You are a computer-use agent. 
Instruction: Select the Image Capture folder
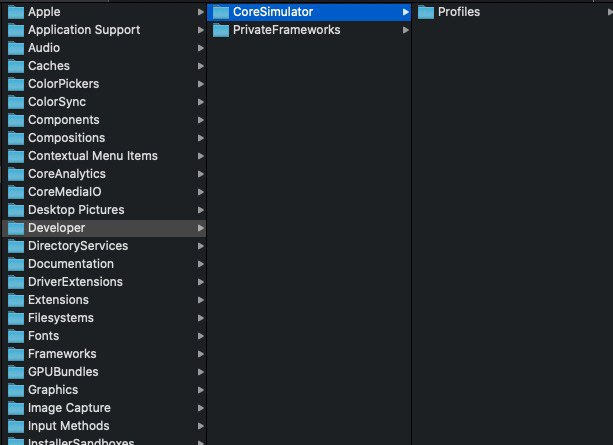pyautogui.click(x=104, y=408)
